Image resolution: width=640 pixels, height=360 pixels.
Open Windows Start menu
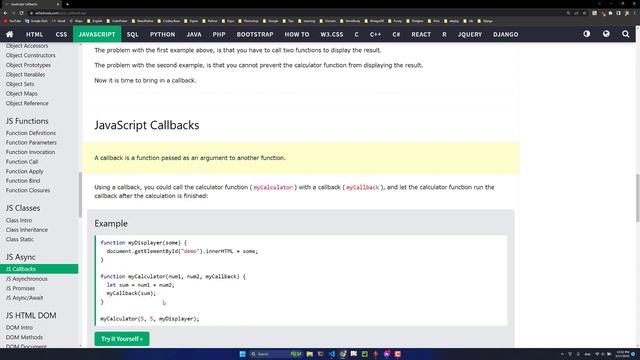242,354
